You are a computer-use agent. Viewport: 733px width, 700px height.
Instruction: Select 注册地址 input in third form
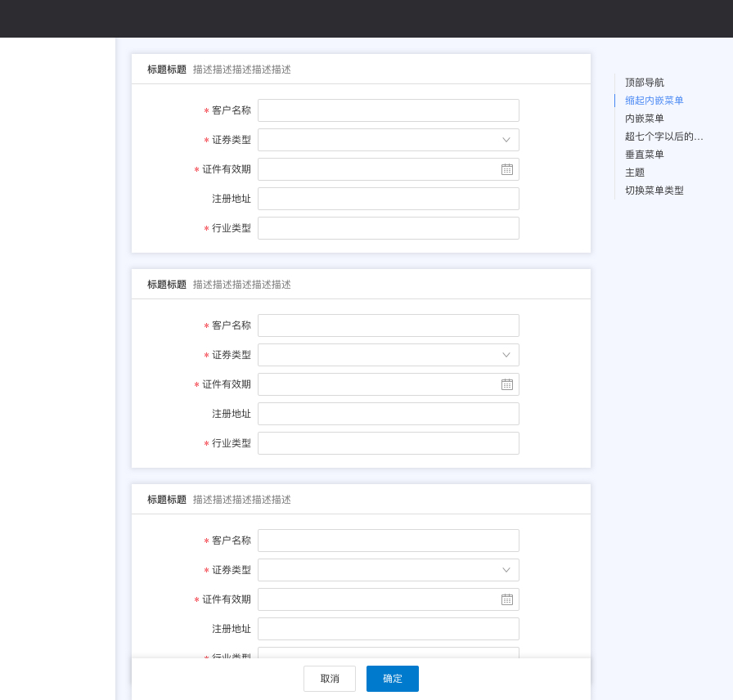(x=389, y=629)
